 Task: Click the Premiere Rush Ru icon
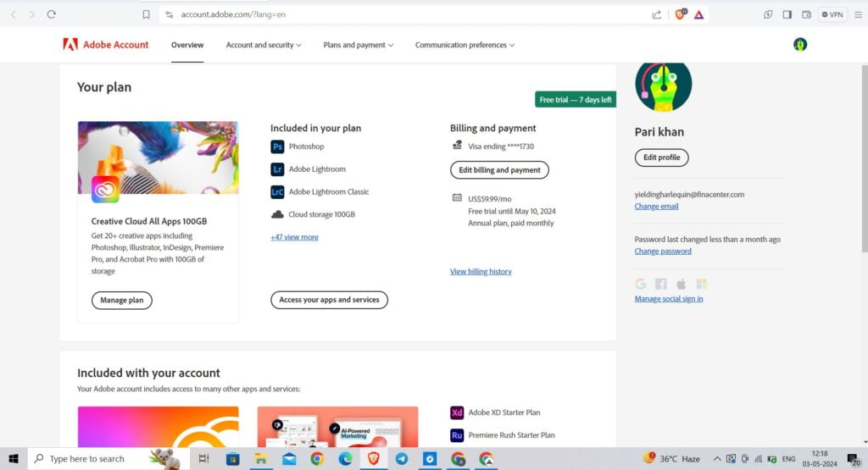tap(457, 435)
